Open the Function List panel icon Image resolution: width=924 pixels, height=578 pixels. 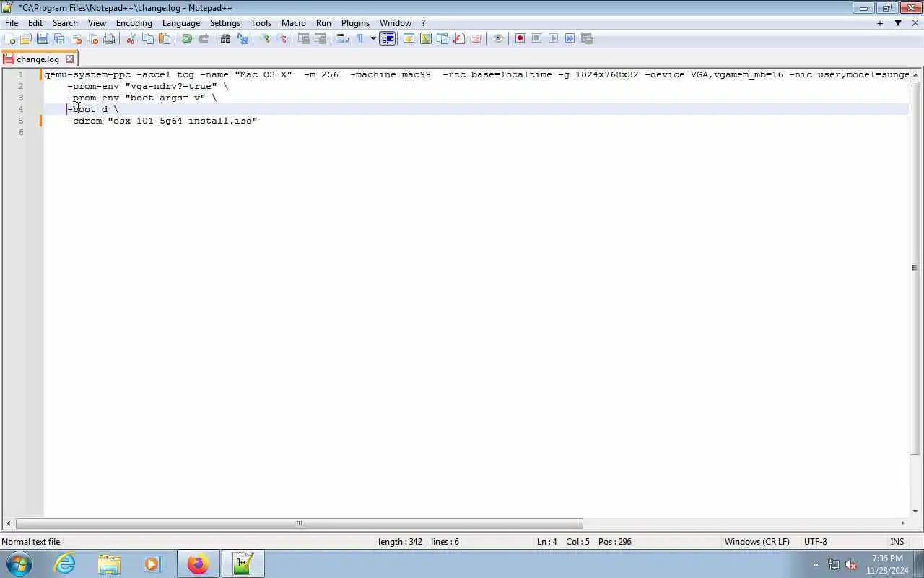[459, 38]
